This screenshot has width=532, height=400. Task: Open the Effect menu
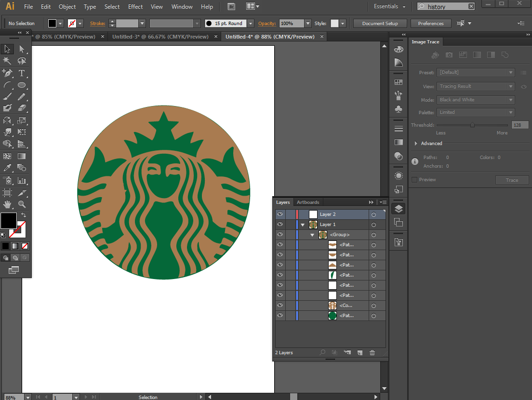click(135, 6)
